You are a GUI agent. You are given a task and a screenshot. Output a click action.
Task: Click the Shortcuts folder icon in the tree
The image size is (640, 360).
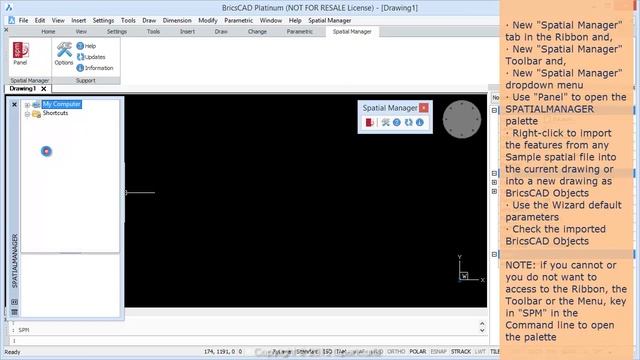pos(36,114)
